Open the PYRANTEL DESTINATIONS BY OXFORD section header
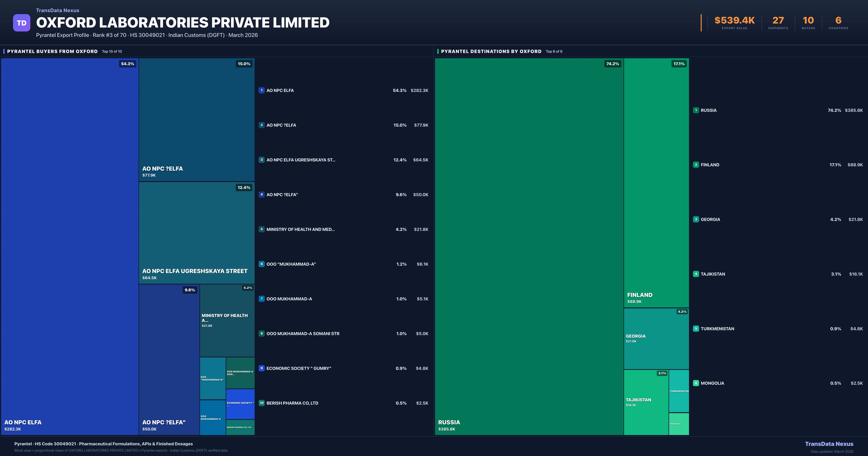The image size is (868, 456). point(491,51)
